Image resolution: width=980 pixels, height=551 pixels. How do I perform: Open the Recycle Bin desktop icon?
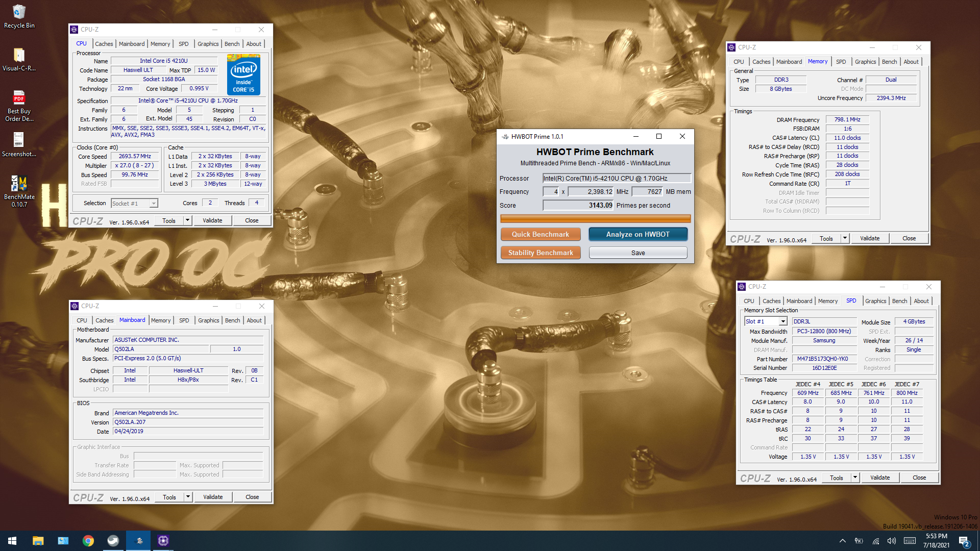tap(19, 16)
